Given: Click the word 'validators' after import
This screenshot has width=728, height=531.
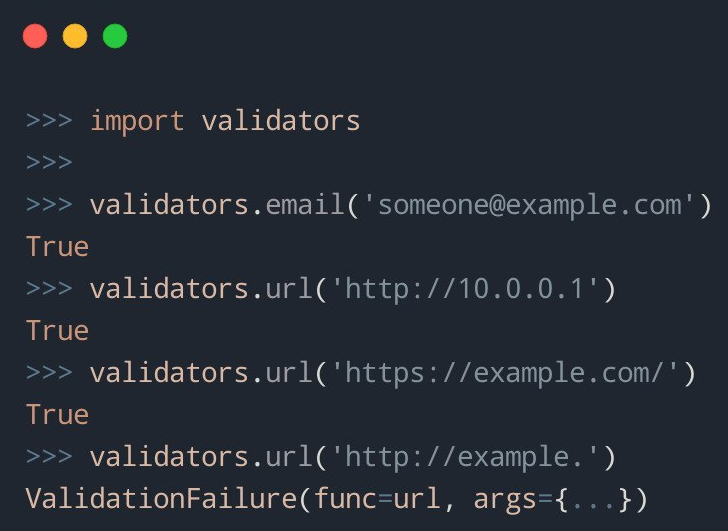Looking at the screenshot, I should 280,120.
